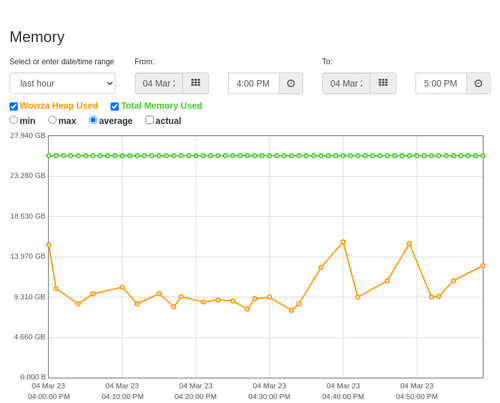Click the 4:00 PM From time field

click(254, 83)
